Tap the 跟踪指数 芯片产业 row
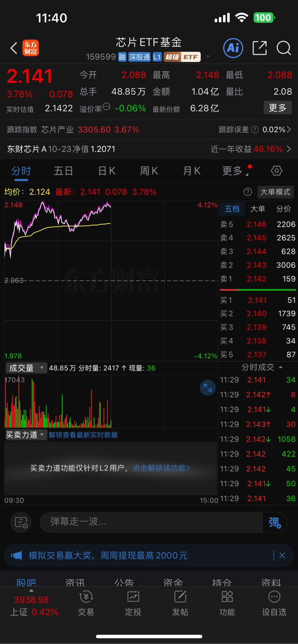The image size is (298, 644). point(73,129)
